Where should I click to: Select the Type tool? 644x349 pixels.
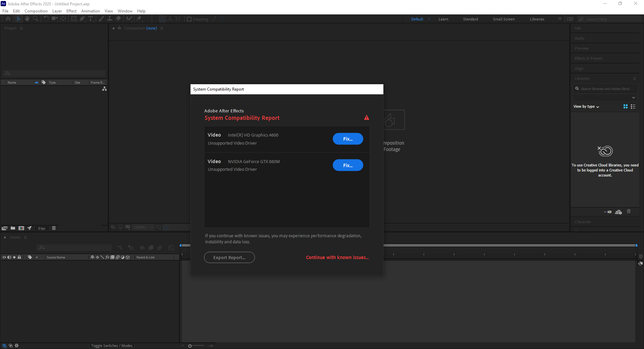(x=91, y=19)
